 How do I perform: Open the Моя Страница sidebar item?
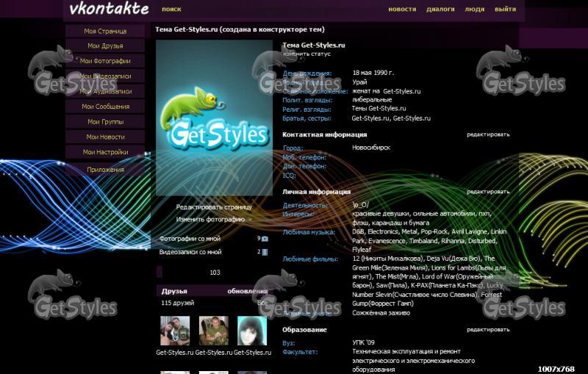point(105,32)
